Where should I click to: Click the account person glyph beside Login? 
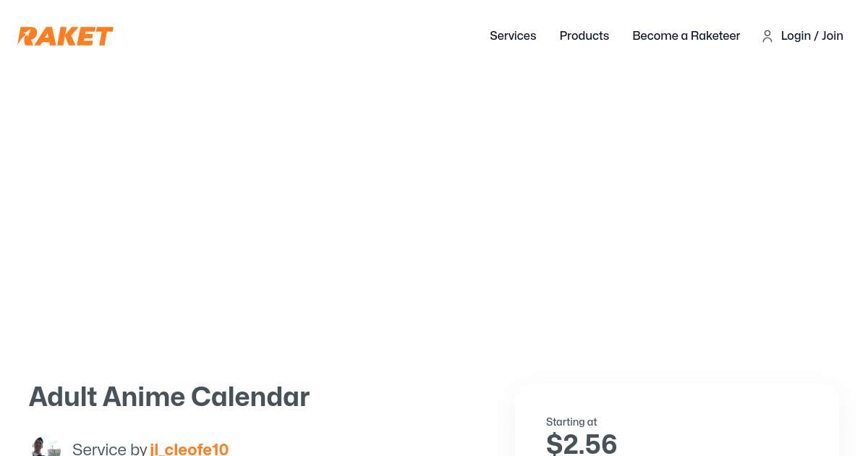[767, 36]
